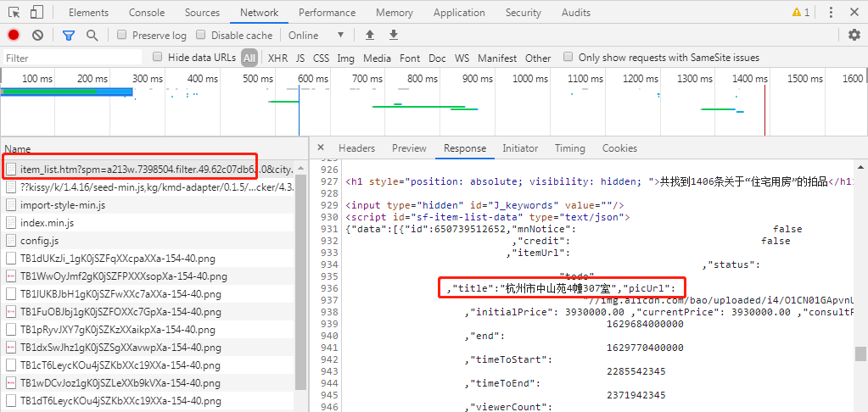The height and width of the screenshot is (412, 868).
Task: Go to the Memory tab
Action: click(x=395, y=12)
